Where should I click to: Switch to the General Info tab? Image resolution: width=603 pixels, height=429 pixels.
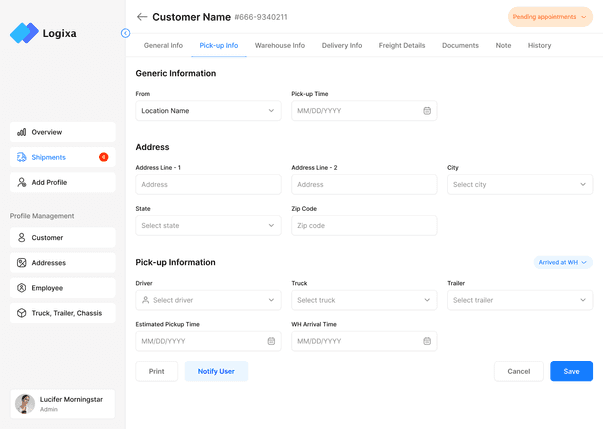click(163, 45)
